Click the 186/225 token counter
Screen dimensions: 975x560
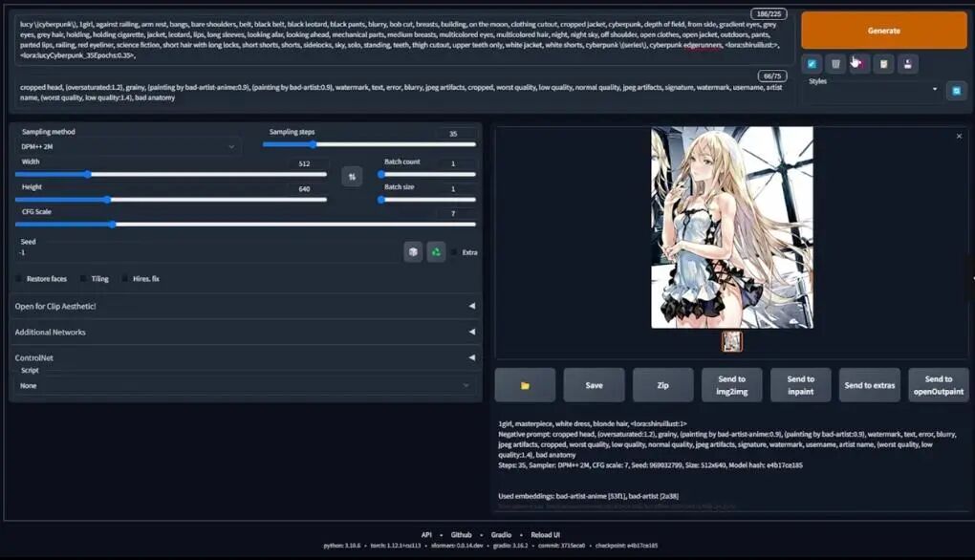point(769,13)
